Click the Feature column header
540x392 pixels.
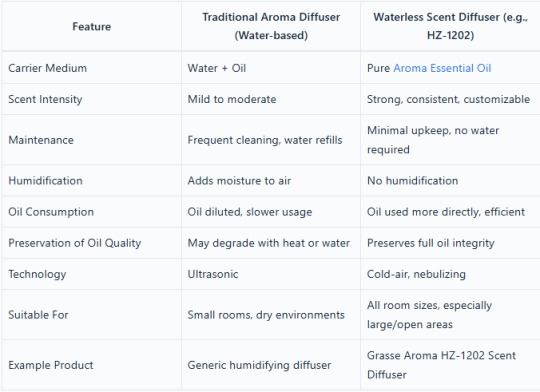coord(92,27)
